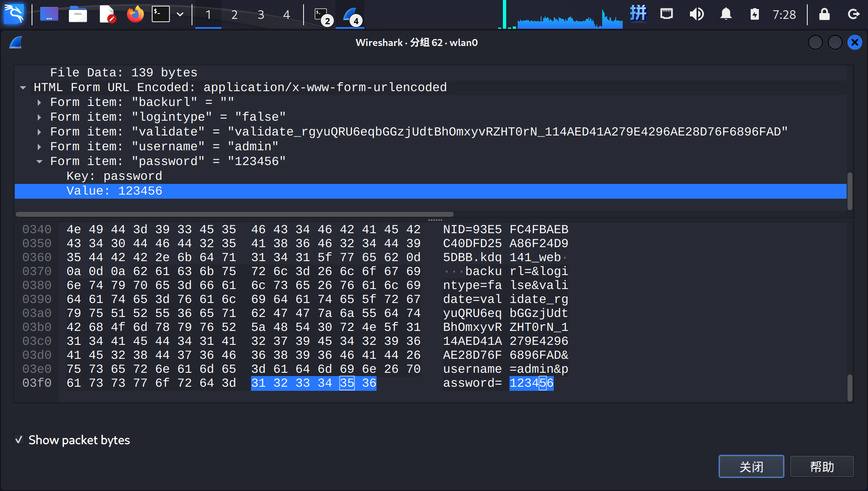Open the terminal emulator launcher
868x491 pixels.
click(160, 14)
